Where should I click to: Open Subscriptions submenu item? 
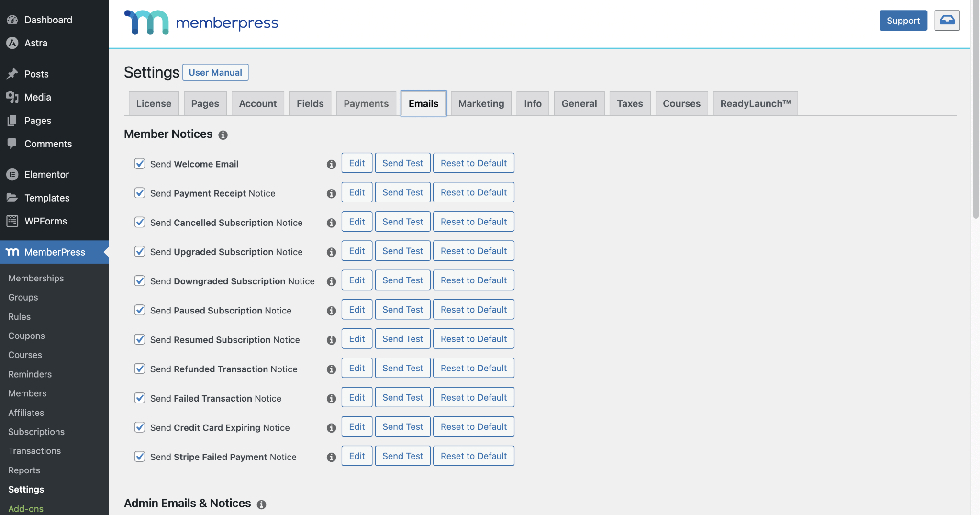(x=36, y=432)
